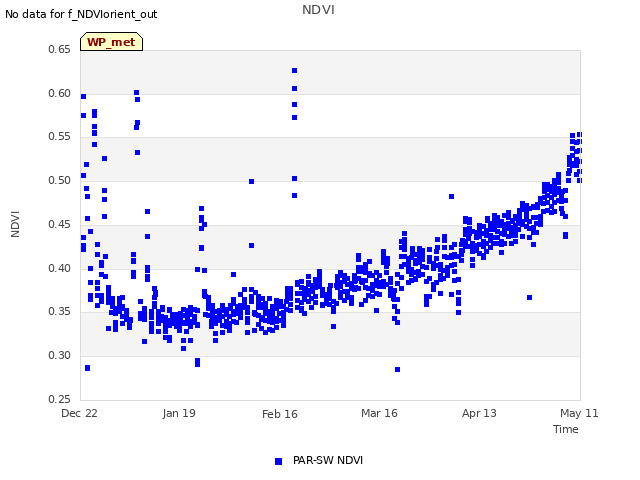Click the 0.25 y-axis tick label

[59, 399]
